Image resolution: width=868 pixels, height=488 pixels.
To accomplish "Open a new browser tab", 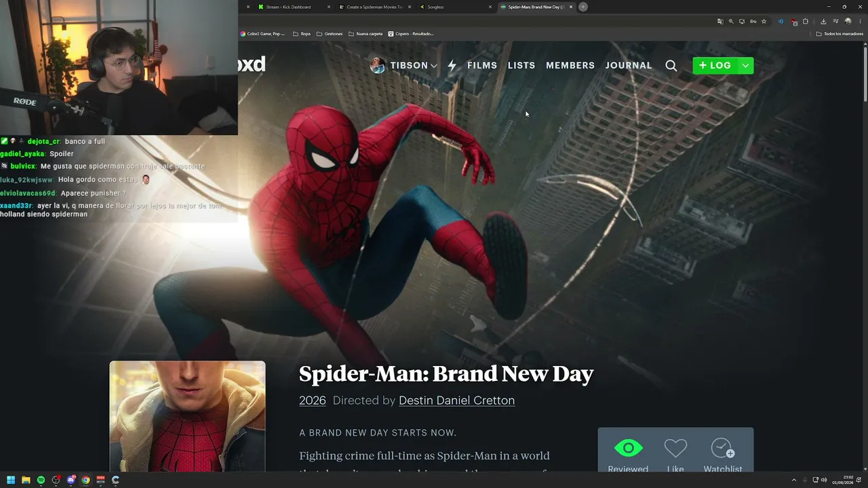I will (583, 7).
